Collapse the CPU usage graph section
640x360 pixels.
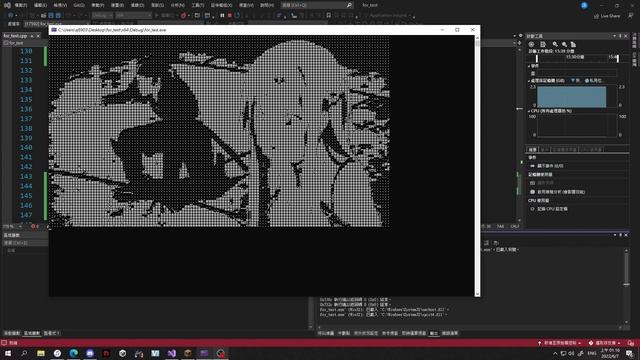529,111
